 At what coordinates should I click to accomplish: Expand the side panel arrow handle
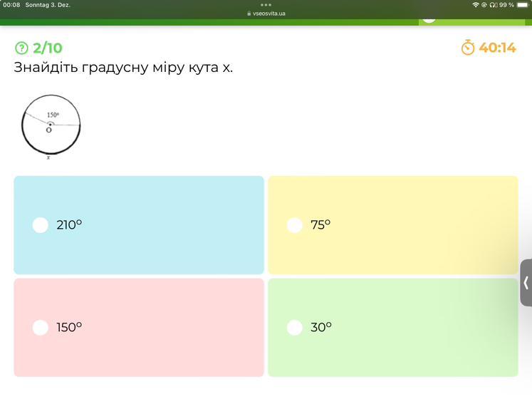click(526, 283)
